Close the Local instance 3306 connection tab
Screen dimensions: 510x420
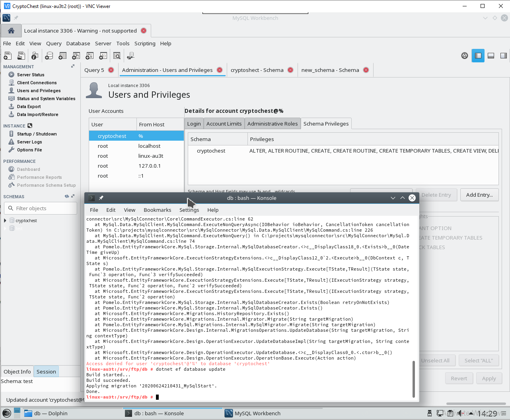tap(144, 31)
